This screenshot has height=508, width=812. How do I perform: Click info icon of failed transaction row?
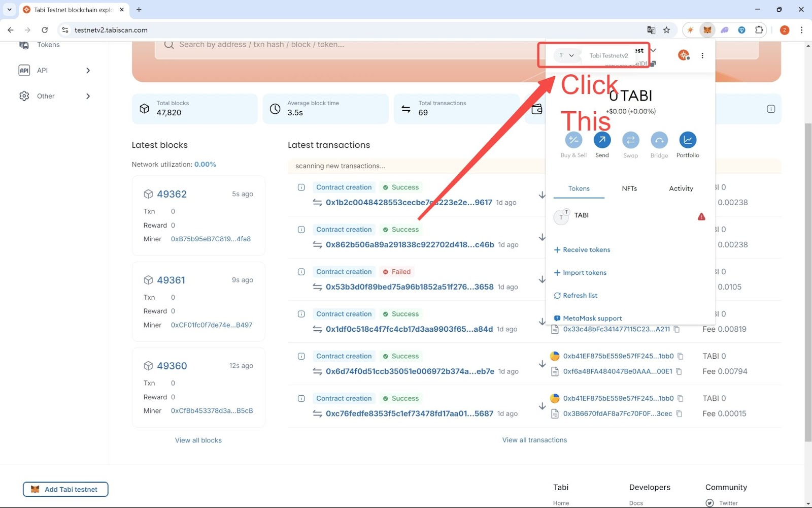pyautogui.click(x=301, y=272)
